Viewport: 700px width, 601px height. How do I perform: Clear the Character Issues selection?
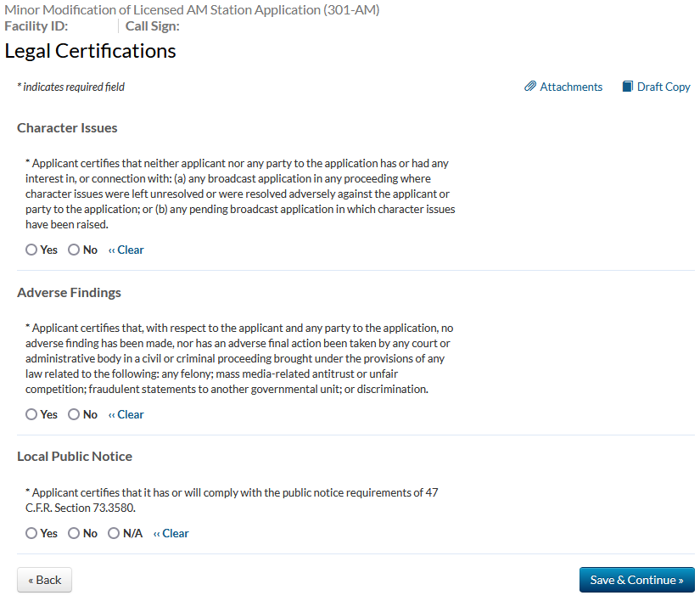tap(126, 250)
